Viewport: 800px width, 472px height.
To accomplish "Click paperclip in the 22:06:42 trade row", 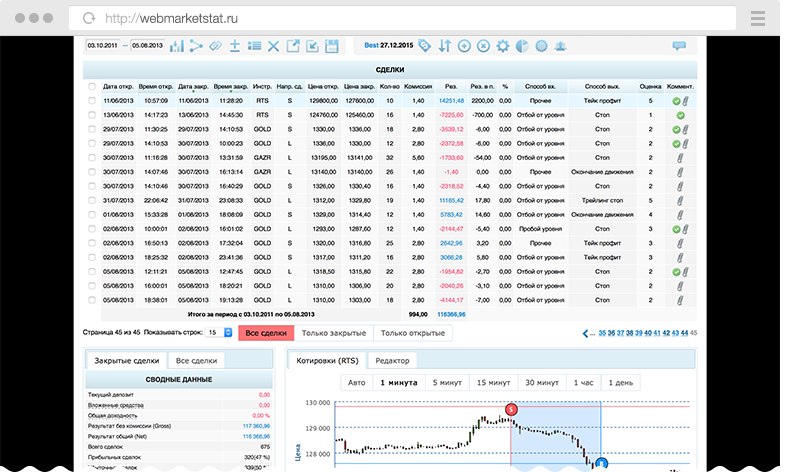I will [680, 201].
